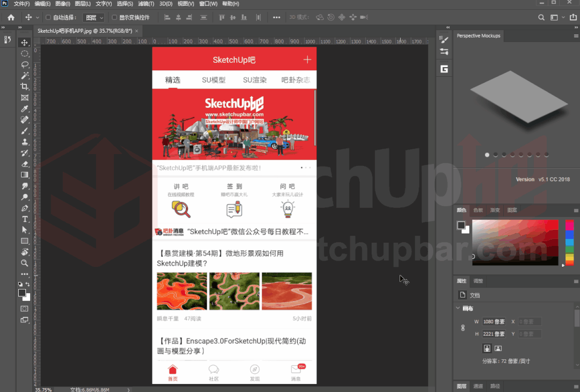Click the 35.75% zoom level field
580x392 pixels.
[44, 390]
